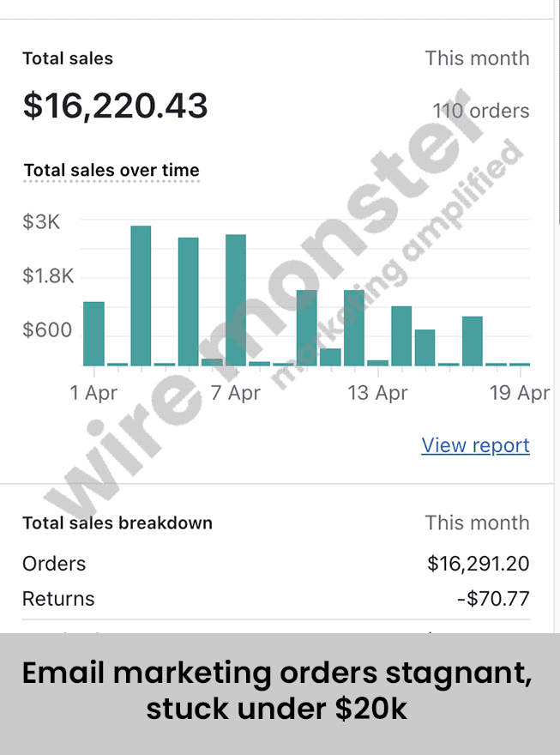Select the 10 April sales bar

coord(306,328)
